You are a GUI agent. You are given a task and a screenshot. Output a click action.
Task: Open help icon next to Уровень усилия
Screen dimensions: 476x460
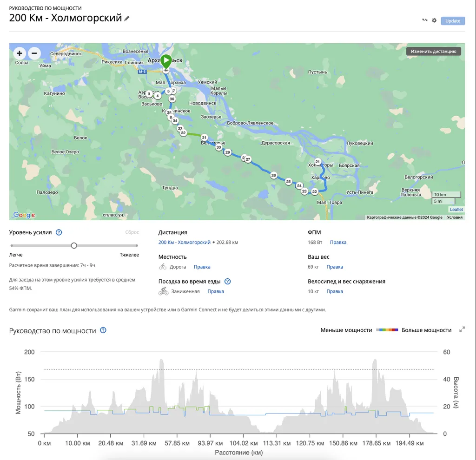59,232
